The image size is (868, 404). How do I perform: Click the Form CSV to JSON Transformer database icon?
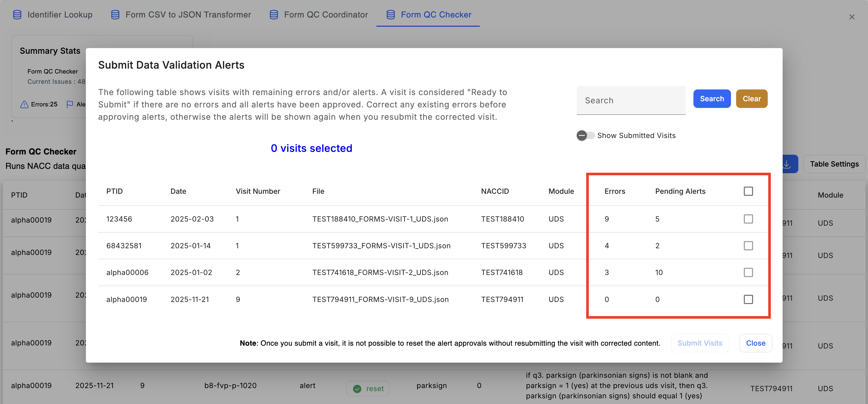click(x=115, y=14)
